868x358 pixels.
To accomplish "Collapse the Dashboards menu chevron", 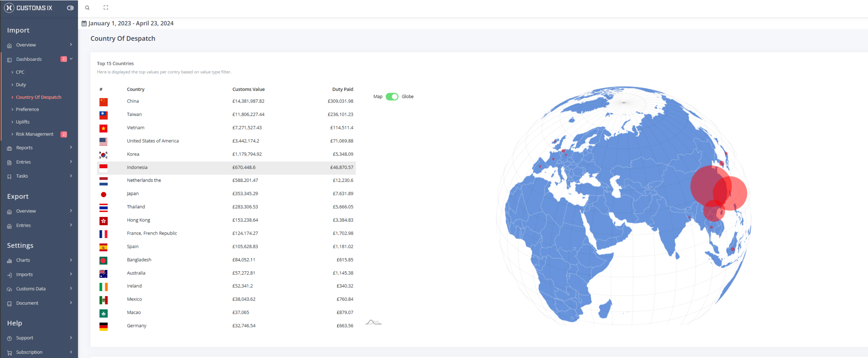I will point(71,59).
